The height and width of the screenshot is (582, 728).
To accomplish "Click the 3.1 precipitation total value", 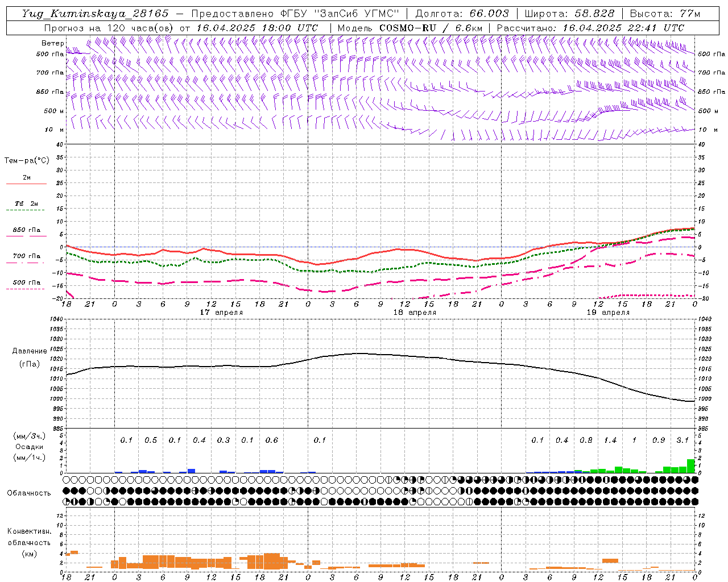I will click(682, 440).
